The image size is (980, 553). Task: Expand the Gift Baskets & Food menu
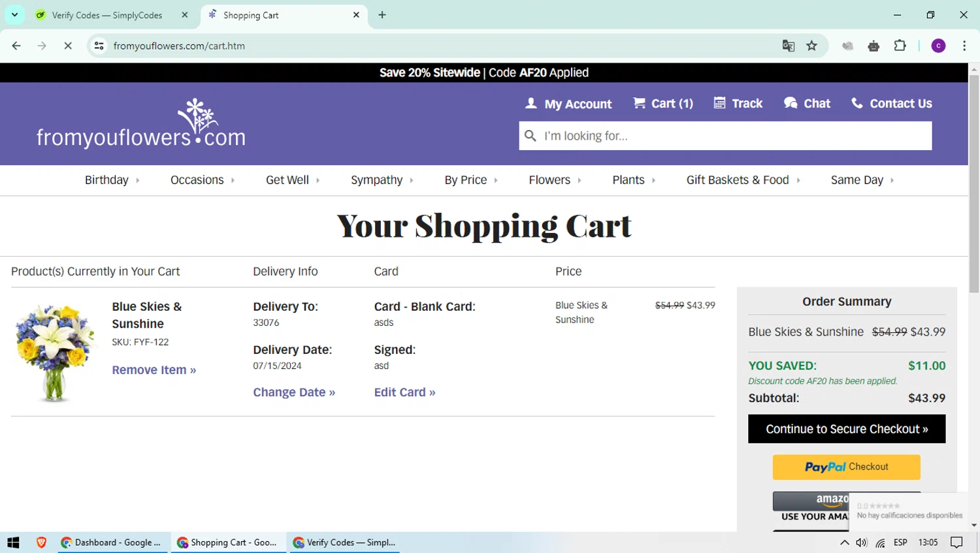(x=743, y=180)
